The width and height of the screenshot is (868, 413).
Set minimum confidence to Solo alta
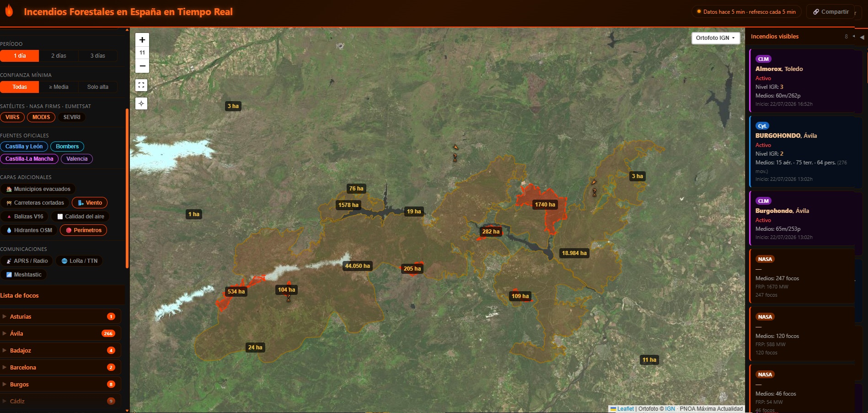click(x=97, y=87)
